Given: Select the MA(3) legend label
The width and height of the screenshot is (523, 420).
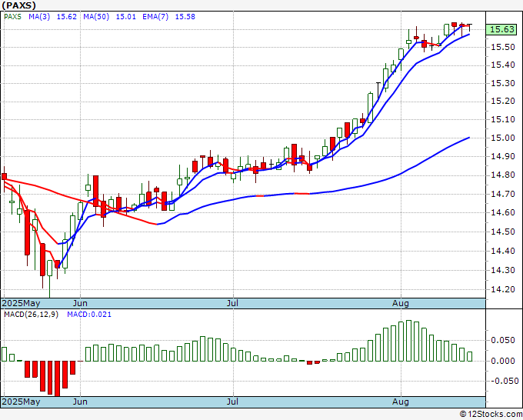Looking at the screenshot, I should 39,17.
